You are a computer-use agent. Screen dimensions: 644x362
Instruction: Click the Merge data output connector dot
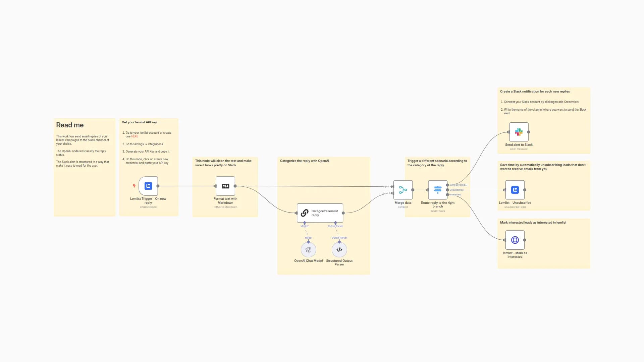[x=413, y=190]
